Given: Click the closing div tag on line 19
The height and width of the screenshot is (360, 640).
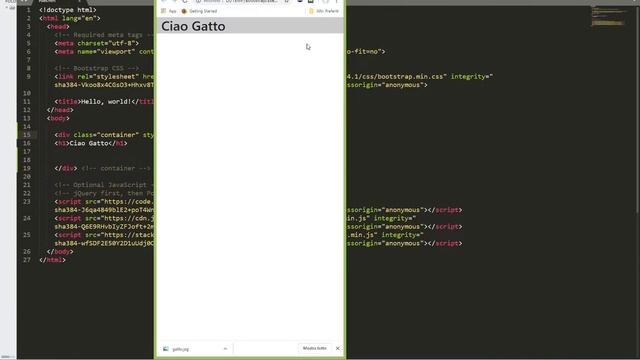Looking at the screenshot, I should coord(66,168).
